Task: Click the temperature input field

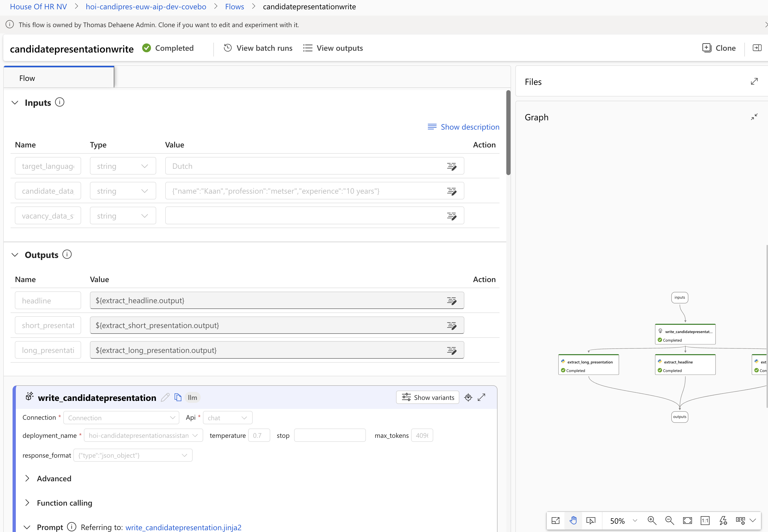Action: tap(259, 435)
